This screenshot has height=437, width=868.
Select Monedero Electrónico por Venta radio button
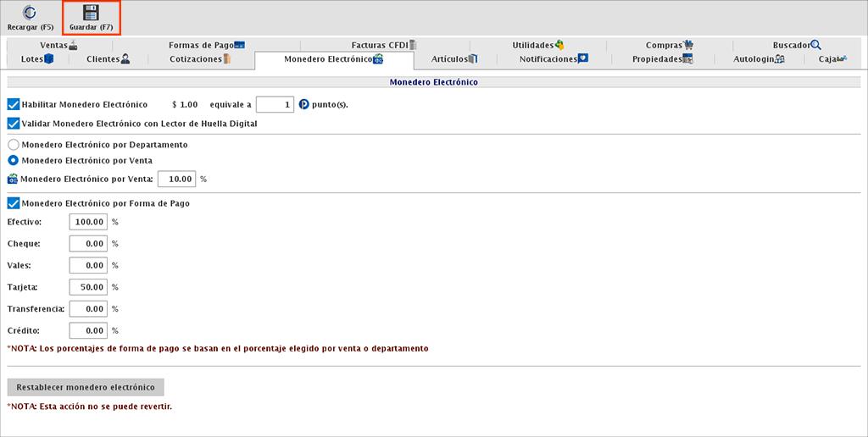click(13, 160)
